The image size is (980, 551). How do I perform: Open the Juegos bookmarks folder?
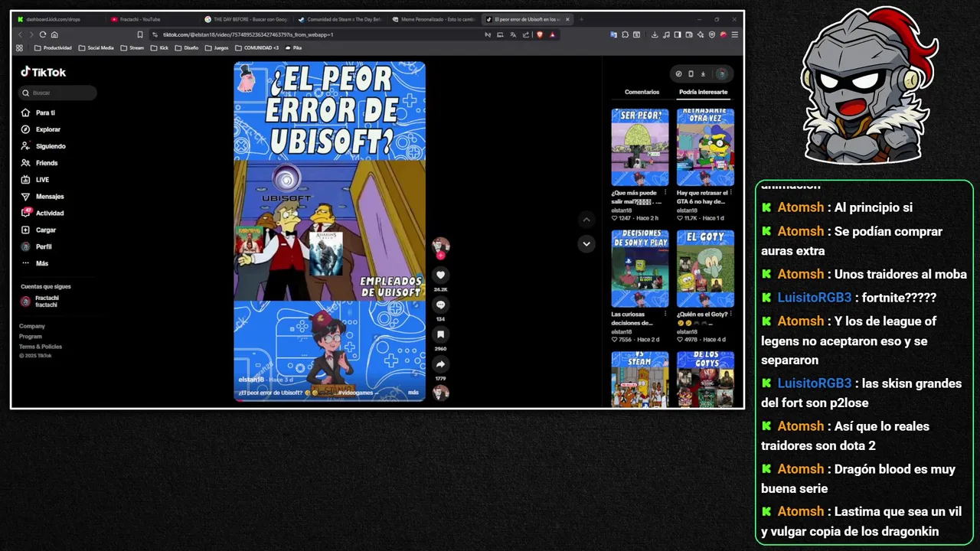(216, 47)
